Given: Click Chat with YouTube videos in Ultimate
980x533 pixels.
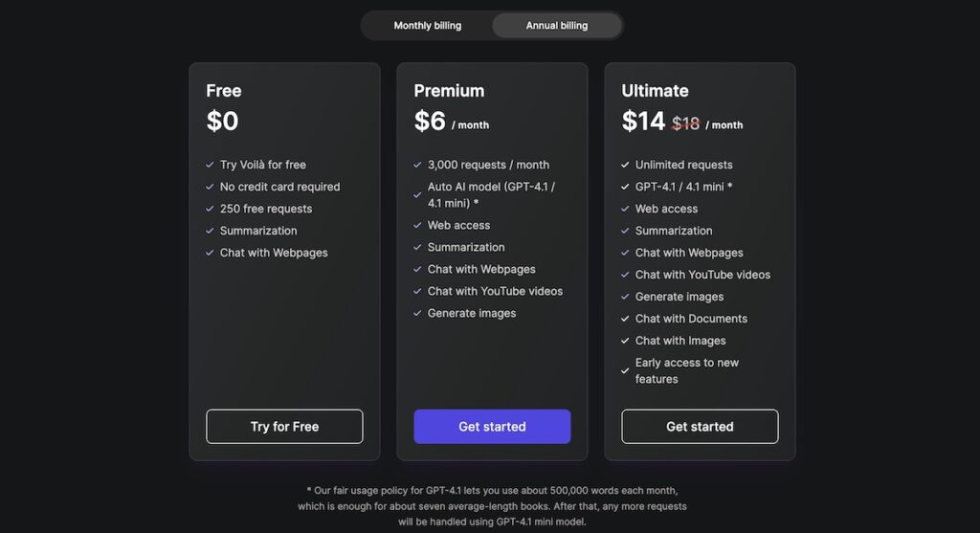Looking at the screenshot, I should [702, 275].
